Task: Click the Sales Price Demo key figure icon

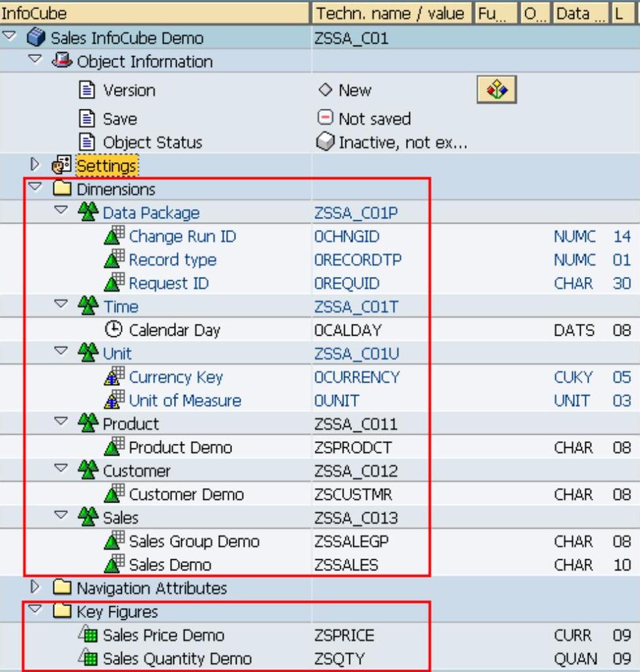Action: pos(89,635)
